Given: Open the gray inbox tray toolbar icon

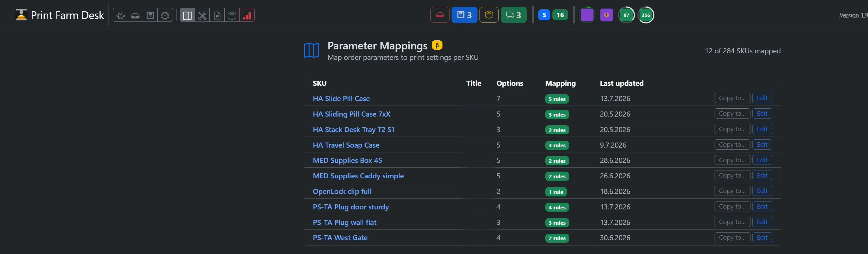Looking at the screenshot, I should click(x=135, y=15).
